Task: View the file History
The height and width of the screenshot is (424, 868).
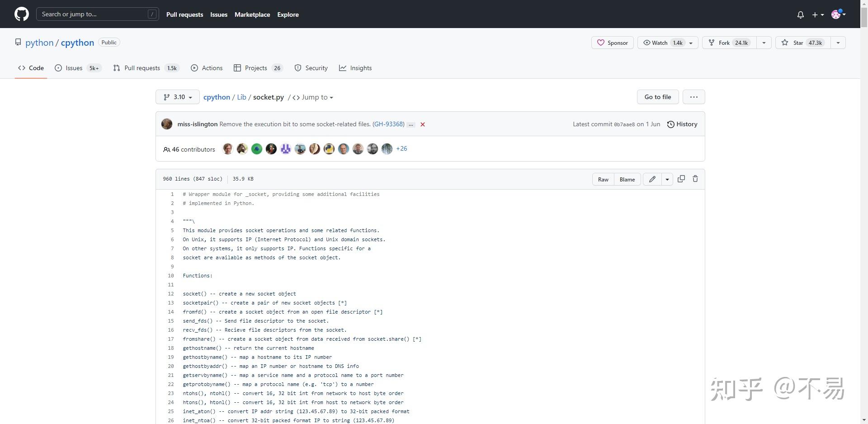Action: tap(682, 124)
